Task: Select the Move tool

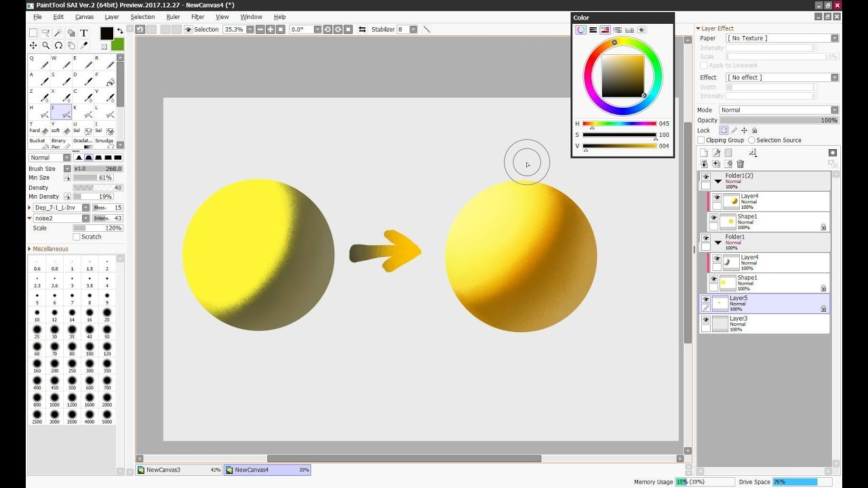Action: 33,45
